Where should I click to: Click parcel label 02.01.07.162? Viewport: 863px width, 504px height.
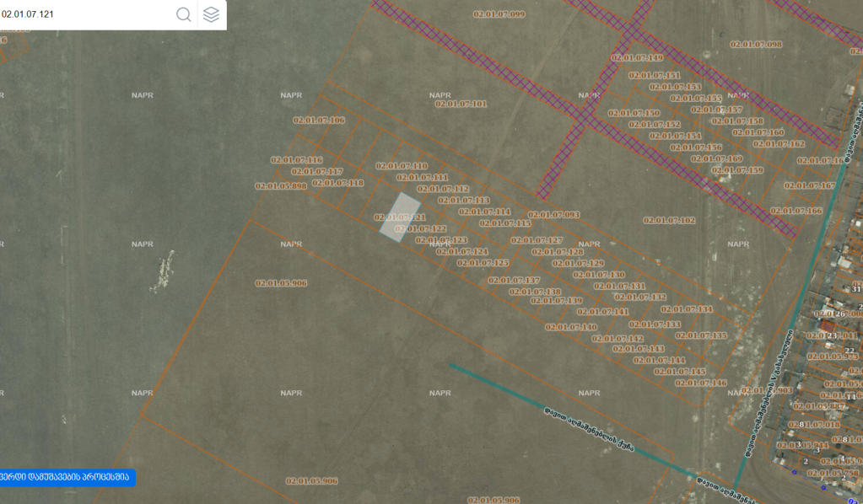click(x=779, y=144)
